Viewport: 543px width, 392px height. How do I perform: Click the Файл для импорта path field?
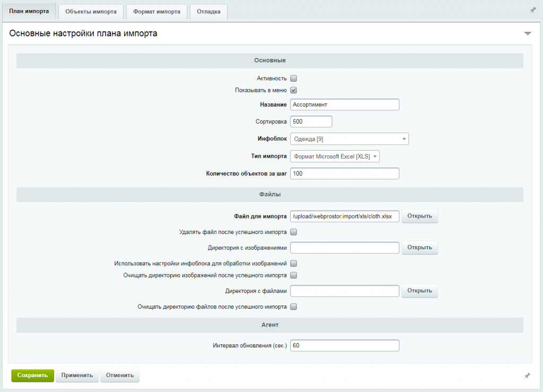[x=345, y=216]
